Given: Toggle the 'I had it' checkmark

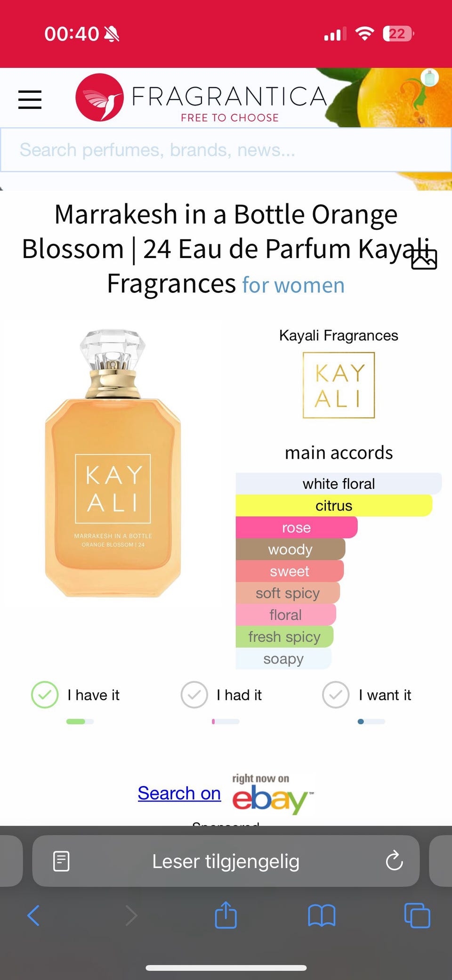Looking at the screenshot, I should pos(194,695).
